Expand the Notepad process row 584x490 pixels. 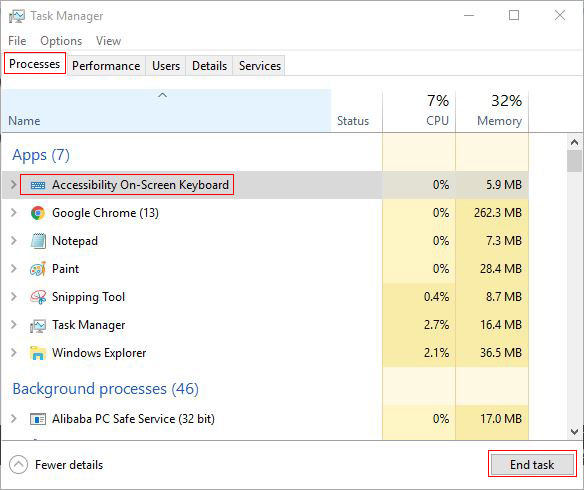click(13, 241)
